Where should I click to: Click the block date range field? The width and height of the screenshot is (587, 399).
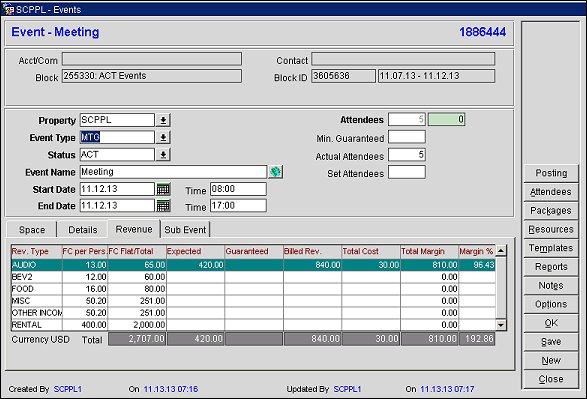[436, 76]
